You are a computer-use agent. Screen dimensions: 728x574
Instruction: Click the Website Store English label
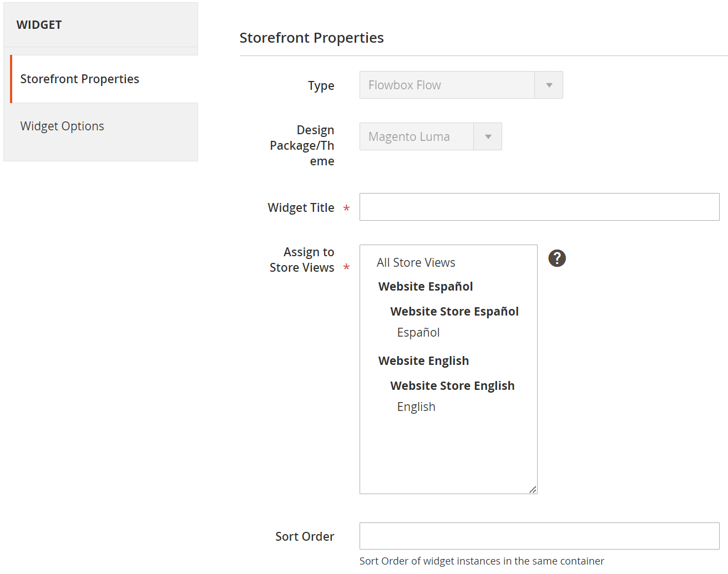pyautogui.click(x=452, y=385)
